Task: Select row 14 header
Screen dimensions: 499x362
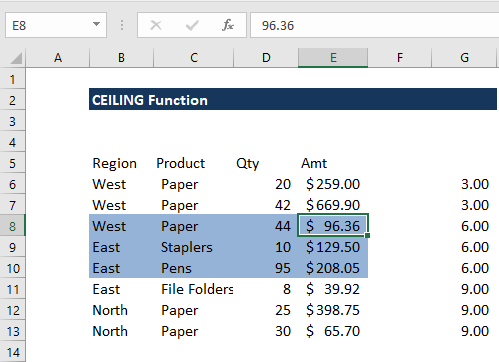Action: pyautogui.click(x=13, y=352)
